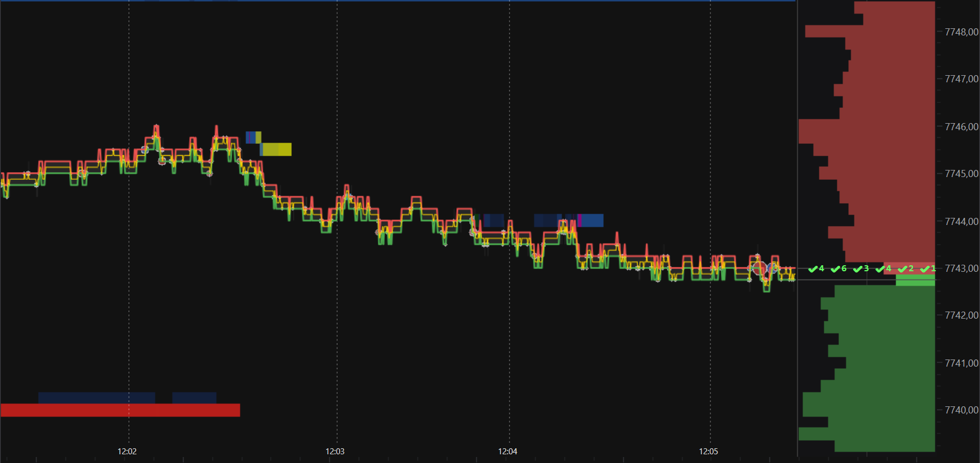Click the long red bar at chart bottom
This screenshot has height=463, width=980.
click(120, 410)
